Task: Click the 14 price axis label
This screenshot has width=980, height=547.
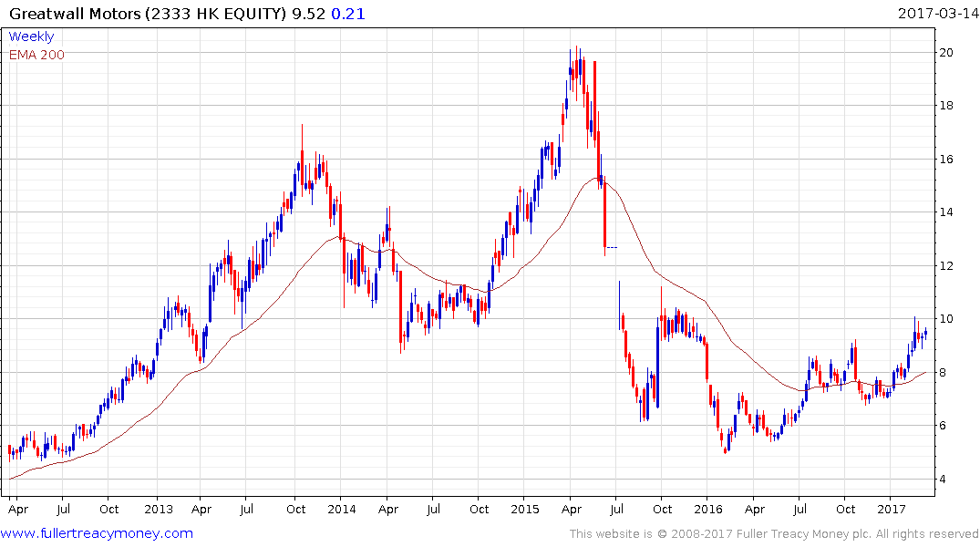Action: (x=946, y=212)
